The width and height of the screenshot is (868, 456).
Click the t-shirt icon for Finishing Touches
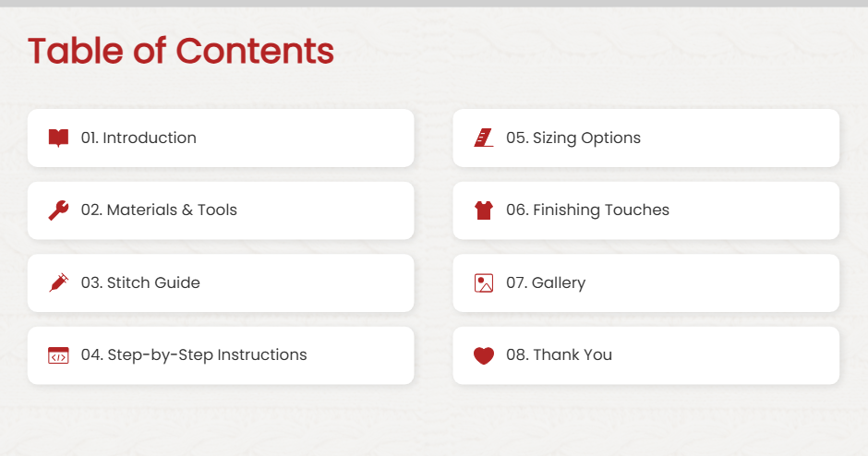click(483, 210)
